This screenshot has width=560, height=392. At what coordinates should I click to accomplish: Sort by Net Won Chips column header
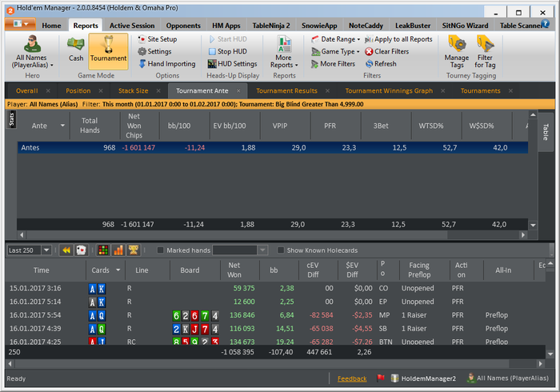[134, 126]
